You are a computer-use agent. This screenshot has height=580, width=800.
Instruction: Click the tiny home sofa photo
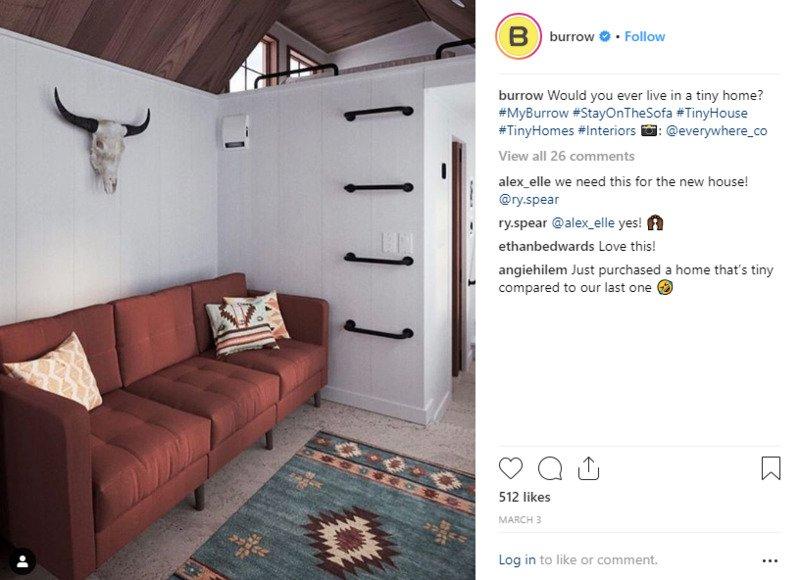coord(238,290)
